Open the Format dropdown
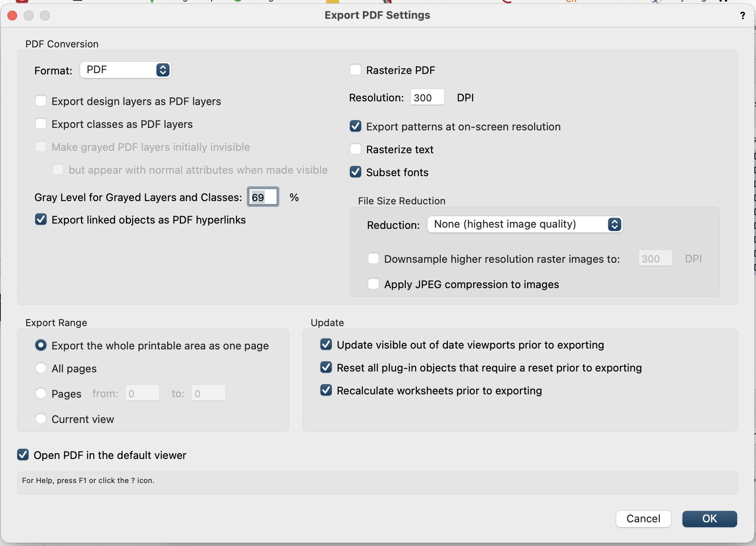The image size is (756, 546). tap(125, 70)
